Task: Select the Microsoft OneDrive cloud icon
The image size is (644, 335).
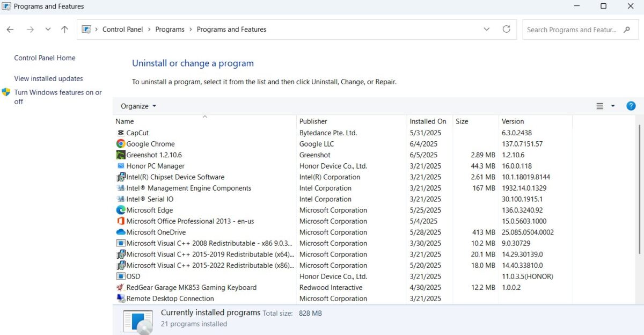Action: (121, 232)
